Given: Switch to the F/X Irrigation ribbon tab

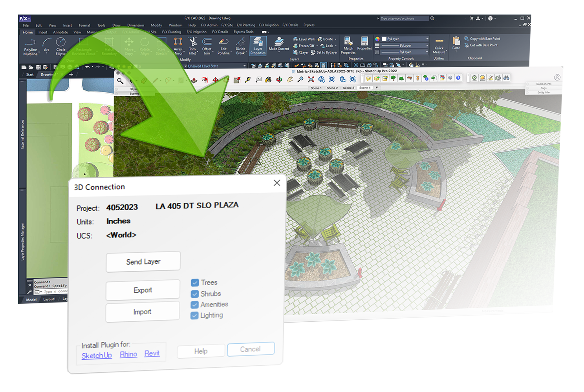Looking at the screenshot, I should [196, 32].
